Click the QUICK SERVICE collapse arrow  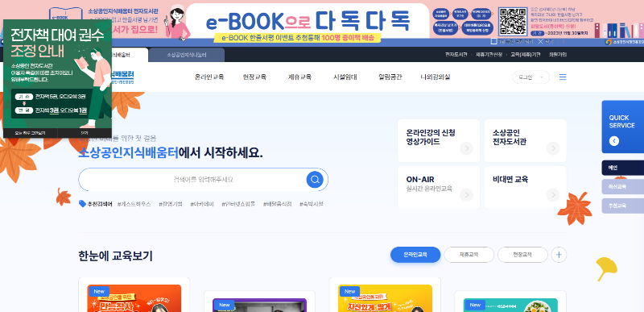[x=614, y=141]
